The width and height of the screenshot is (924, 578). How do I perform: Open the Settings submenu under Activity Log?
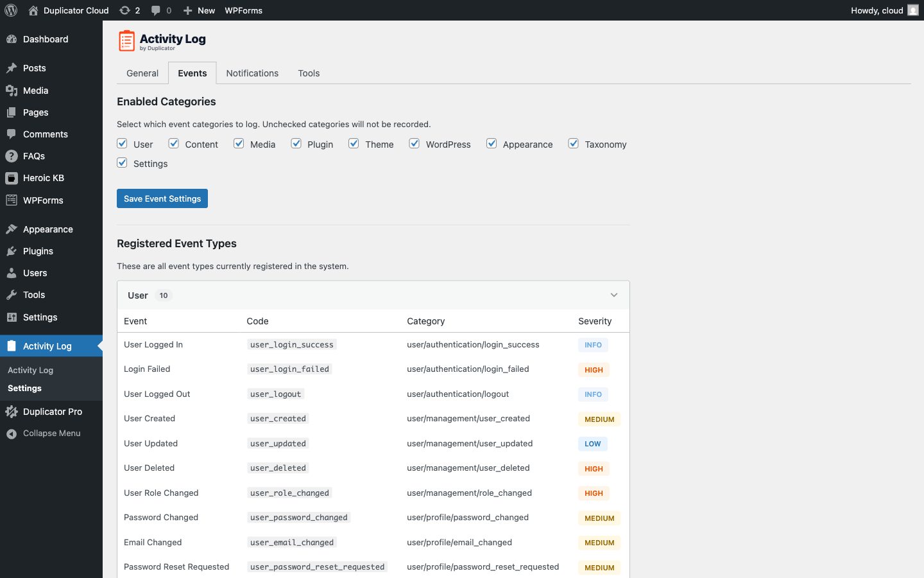click(x=24, y=389)
